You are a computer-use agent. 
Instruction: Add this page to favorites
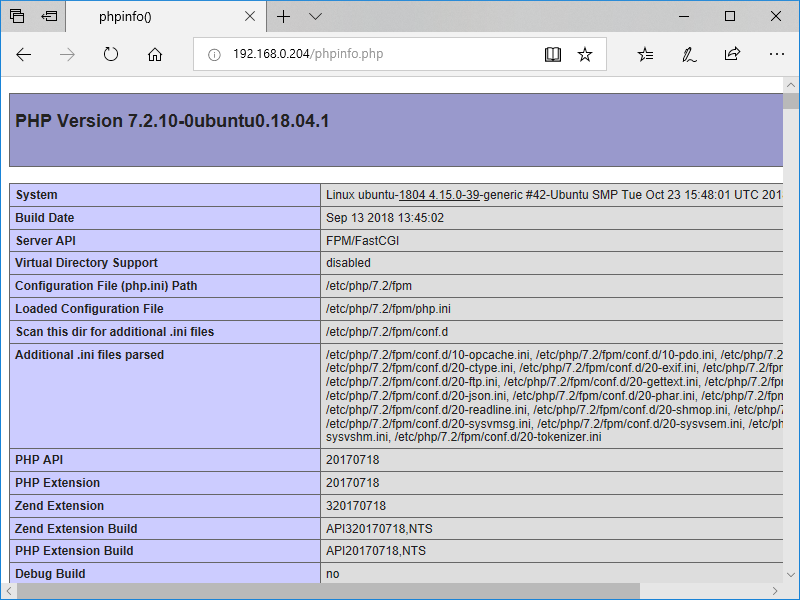(x=585, y=54)
